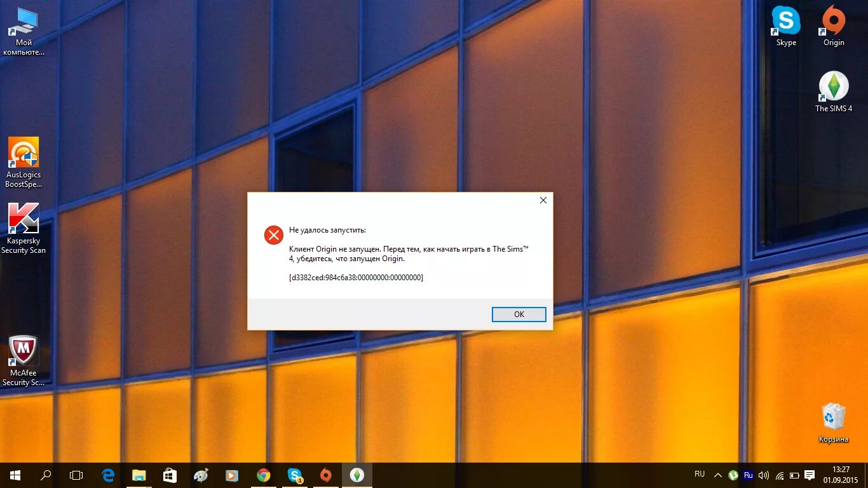The image size is (868, 488).
Task: Open the media player taskbar icon
Action: click(232, 475)
